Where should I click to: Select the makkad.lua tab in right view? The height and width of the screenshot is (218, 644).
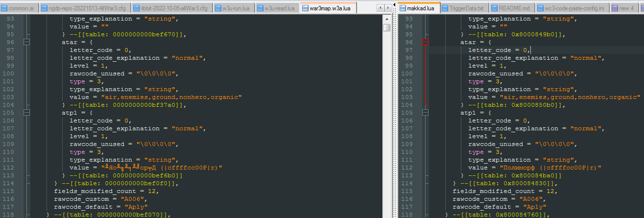(418, 8)
